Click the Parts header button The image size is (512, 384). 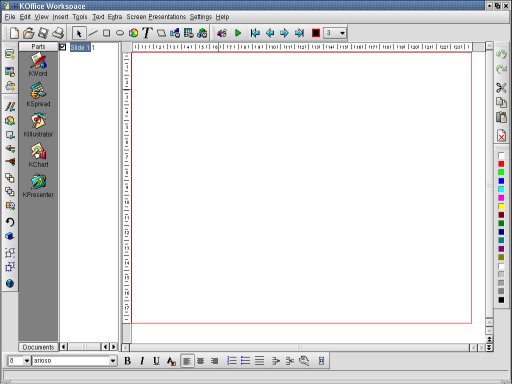click(x=38, y=47)
